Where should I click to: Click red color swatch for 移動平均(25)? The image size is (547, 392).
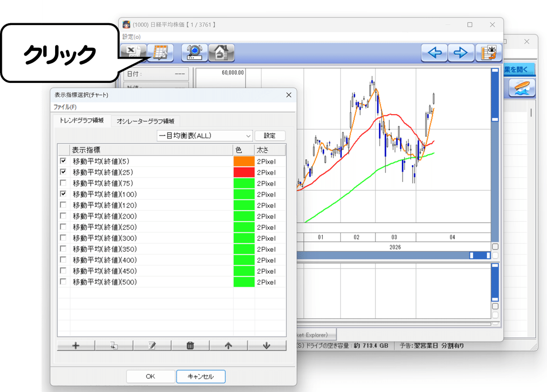pos(244,172)
